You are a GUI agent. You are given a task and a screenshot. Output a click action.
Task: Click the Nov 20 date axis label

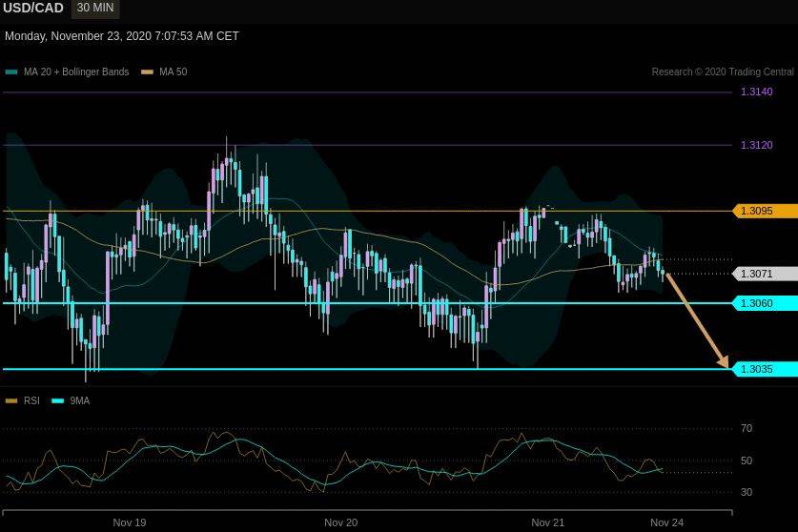point(341,522)
